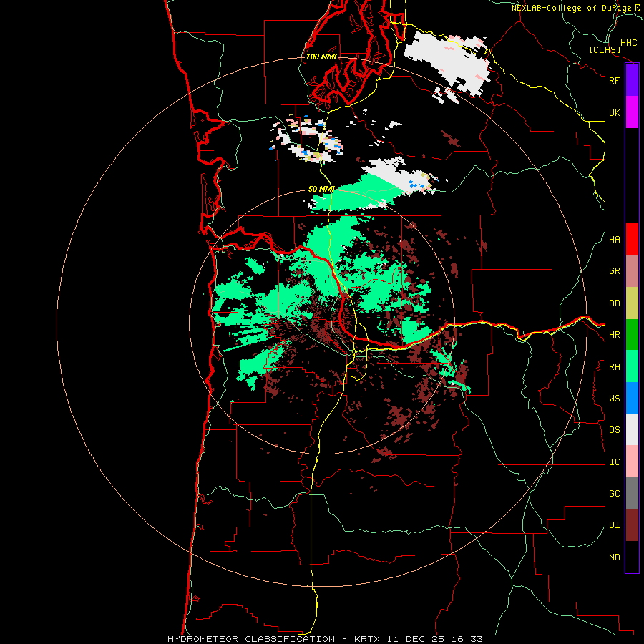Click the RF legend label
Screen dimensions: 644x644
pos(614,80)
